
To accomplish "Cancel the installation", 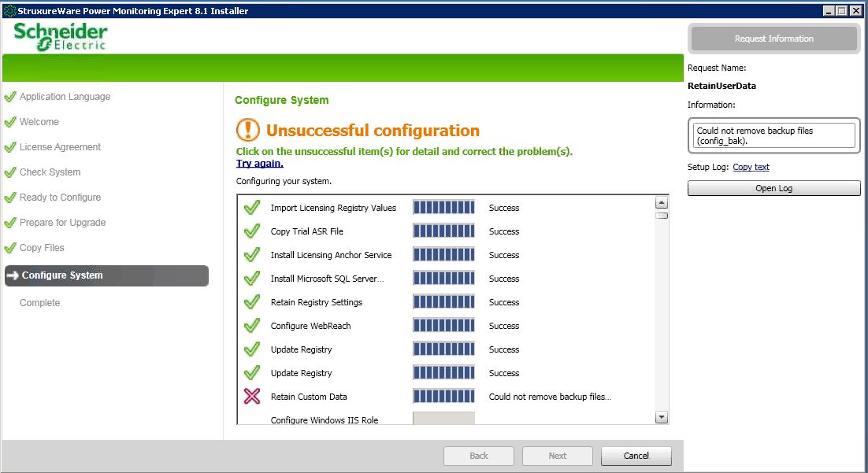I will [x=636, y=456].
